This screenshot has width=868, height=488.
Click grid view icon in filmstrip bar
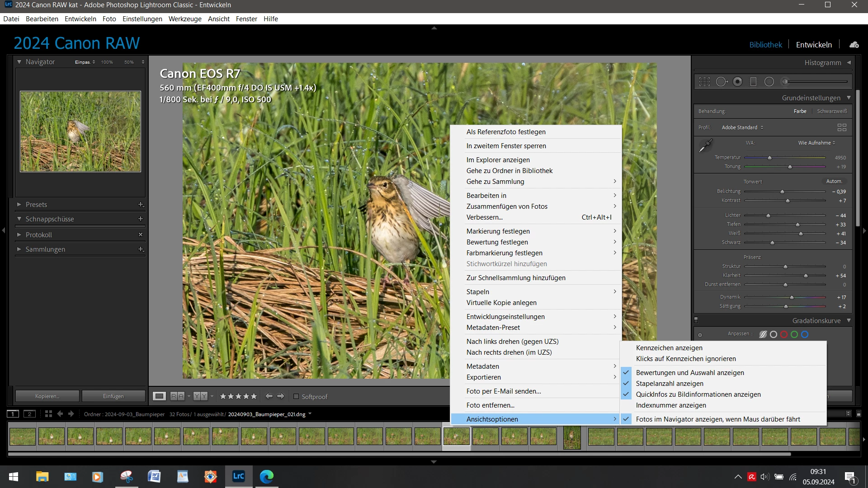(48, 414)
